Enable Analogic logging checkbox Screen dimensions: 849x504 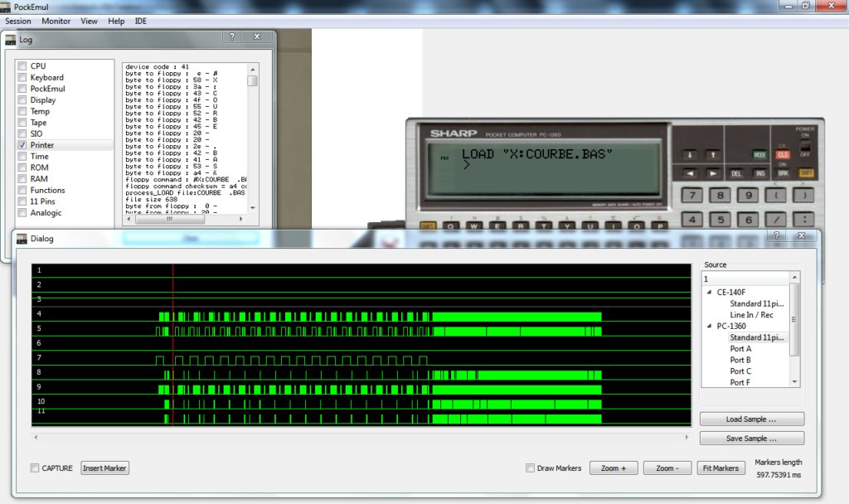point(22,213)
